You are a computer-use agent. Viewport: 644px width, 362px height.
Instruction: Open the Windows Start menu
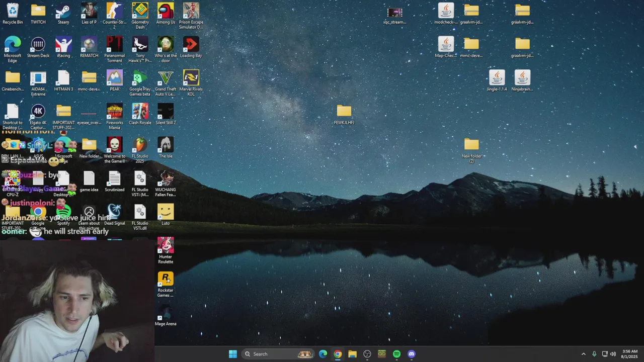(x=233, y=354)
